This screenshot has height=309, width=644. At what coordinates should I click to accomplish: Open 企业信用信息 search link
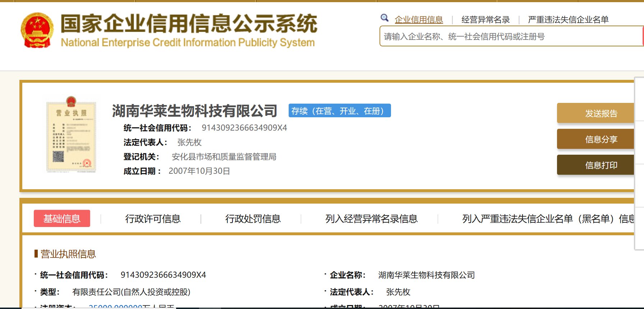419,19
